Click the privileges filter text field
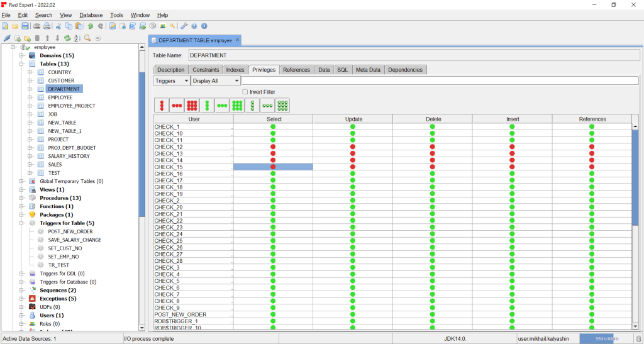This screenshot has width=644, height=344. tap(439, 80)
